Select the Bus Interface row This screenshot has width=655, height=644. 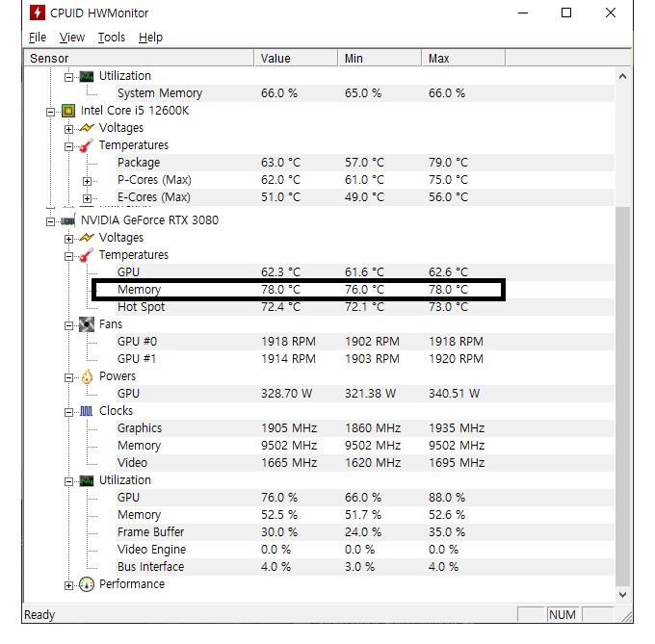[365, 567]
